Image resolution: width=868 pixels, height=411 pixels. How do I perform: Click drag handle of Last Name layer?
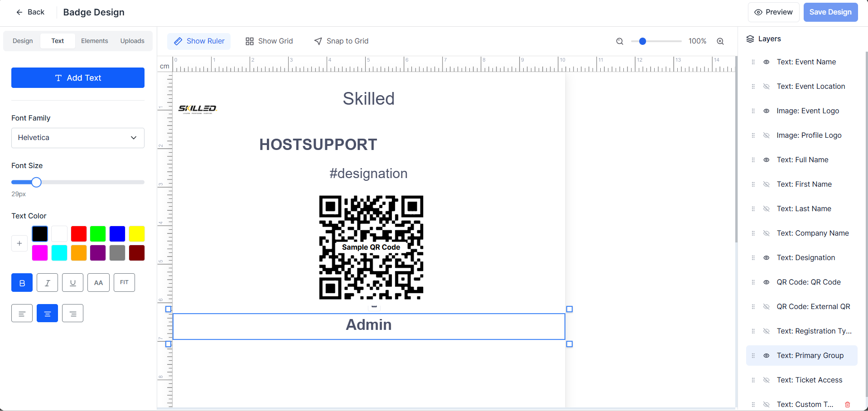pyautogui.click(x=753, y=209)
